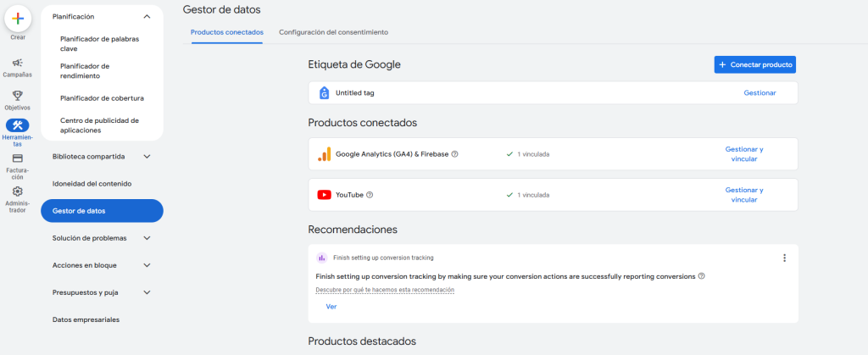The height and width of the screenshot is (355, 868).
Task: Select the Herramientas wrench icon
Action: pos(18,125)
